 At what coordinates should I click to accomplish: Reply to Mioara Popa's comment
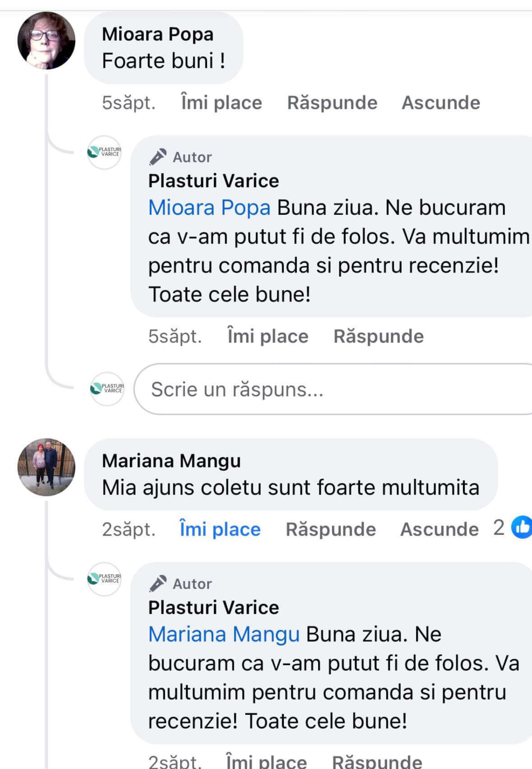332,102
